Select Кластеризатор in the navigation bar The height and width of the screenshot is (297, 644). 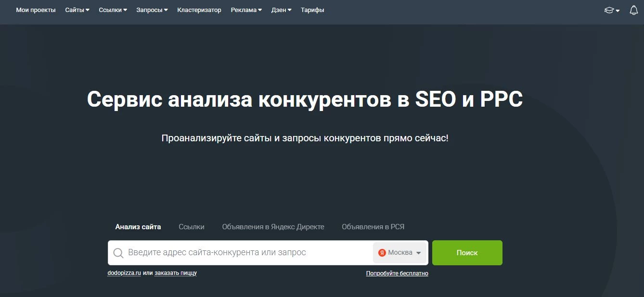pos(199,10)
